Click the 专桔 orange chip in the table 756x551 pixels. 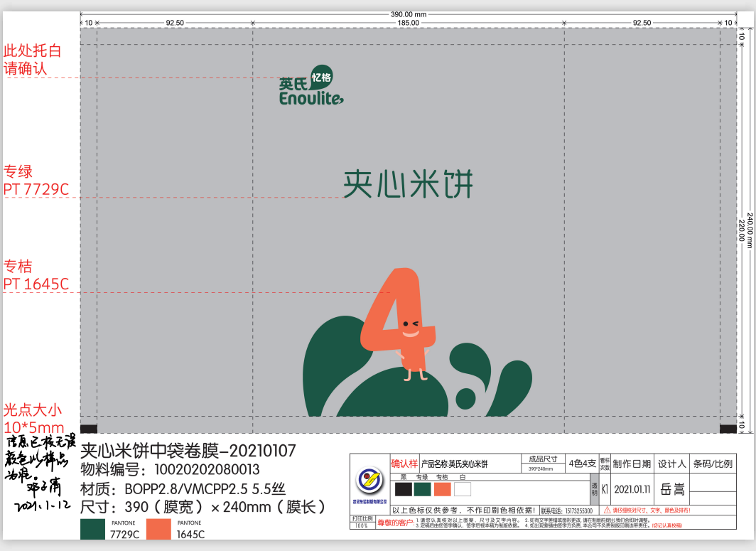click(x=442, y=489)
